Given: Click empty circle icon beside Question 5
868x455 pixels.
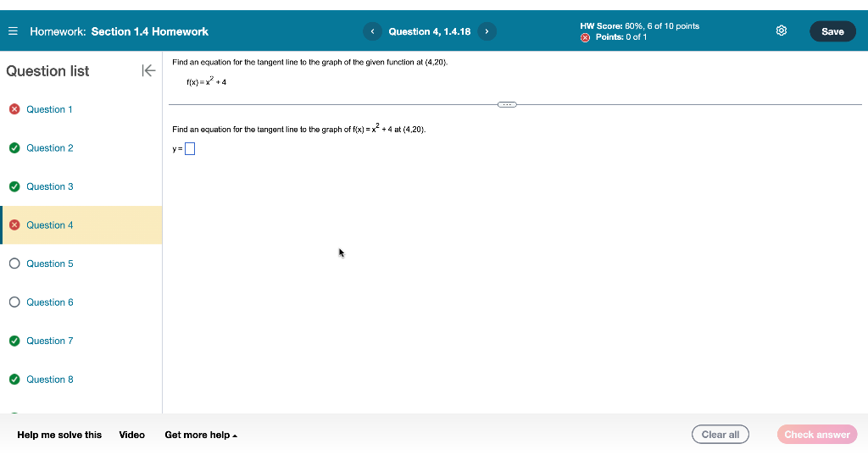Looking at the screenshot, I should [15, 264].
